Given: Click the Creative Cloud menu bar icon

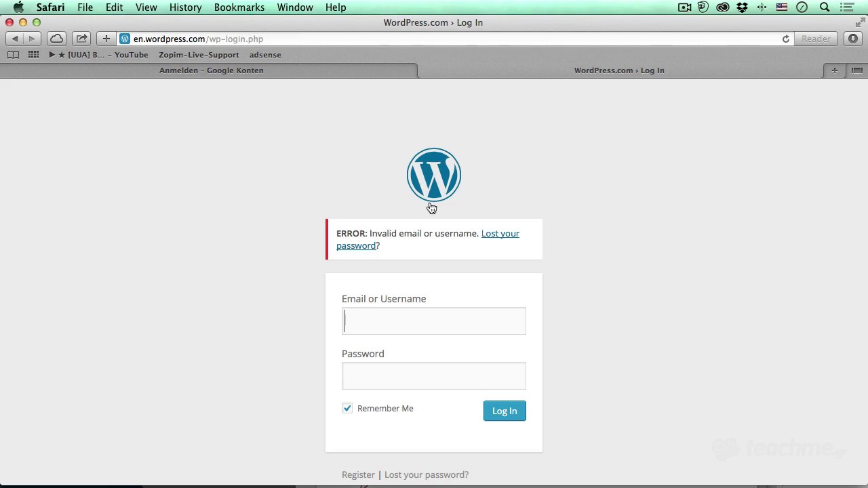Looking at the screenshot, I should [723, 7].
